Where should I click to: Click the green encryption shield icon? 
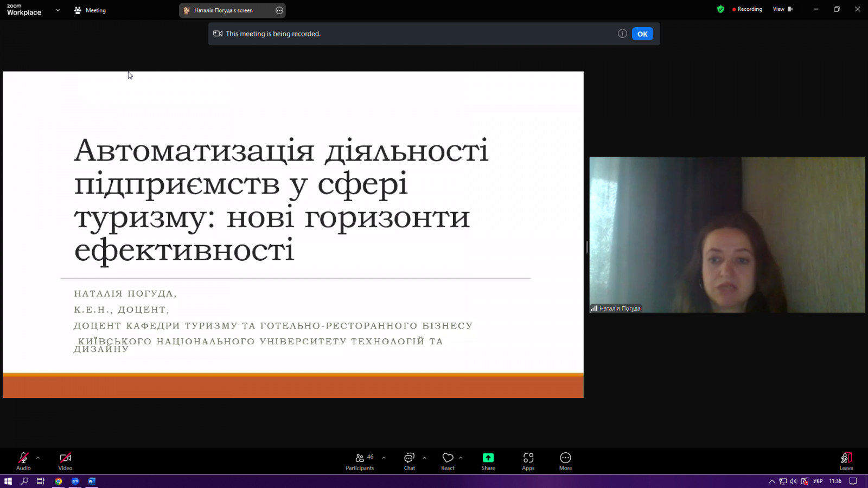pos(720,9)
